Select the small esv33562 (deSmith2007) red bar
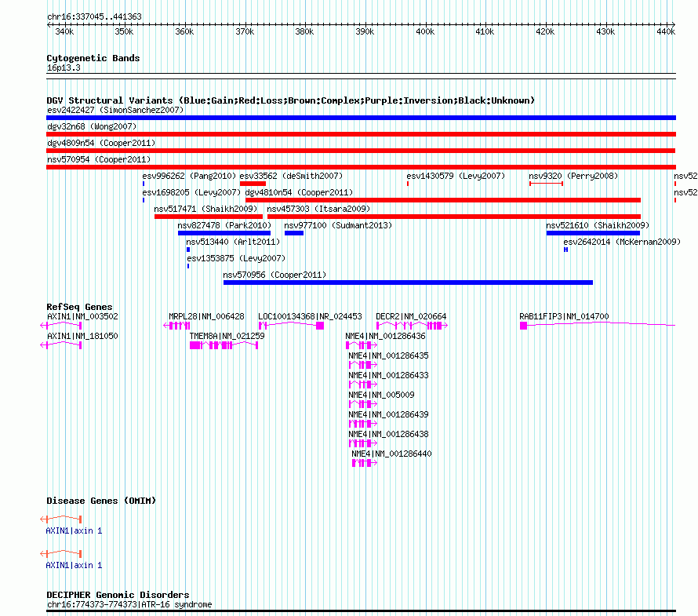This screenshot has width=698, height=616. pos(253,184)
